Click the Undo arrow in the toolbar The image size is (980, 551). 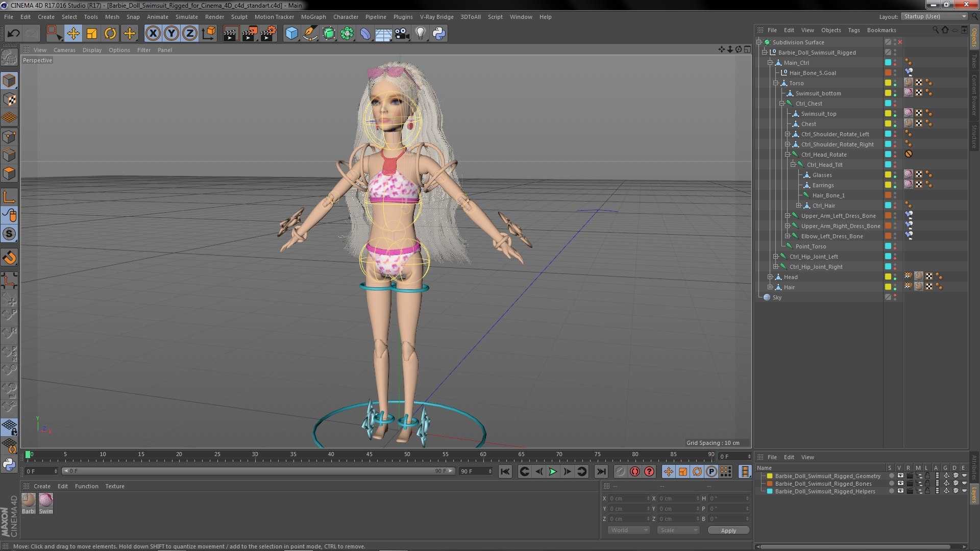(13, 34)
